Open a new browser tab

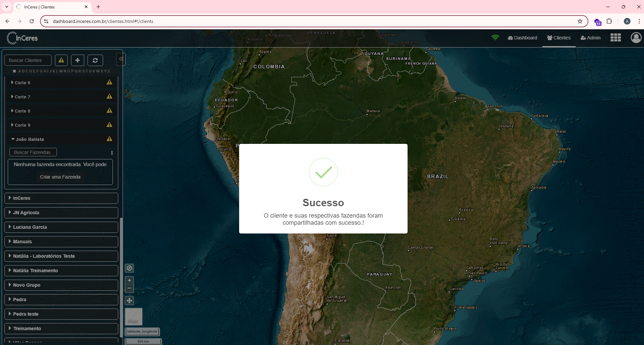(98, 7)
